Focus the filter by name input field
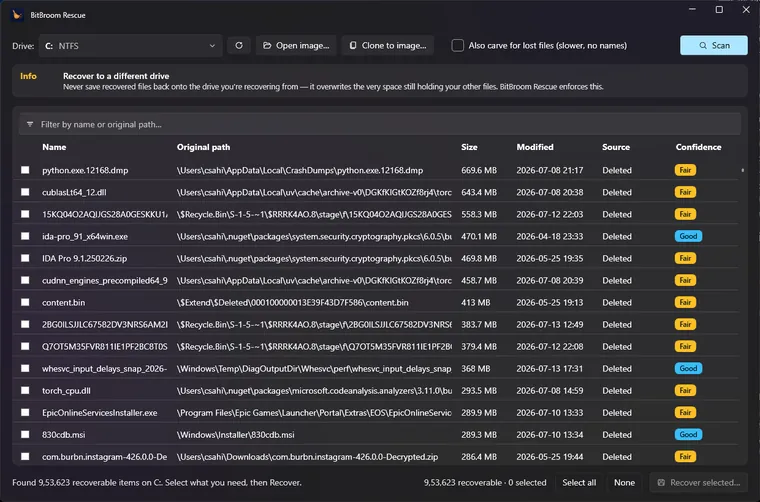The height and width of the screenshot is (502, 760). [380, 125]
